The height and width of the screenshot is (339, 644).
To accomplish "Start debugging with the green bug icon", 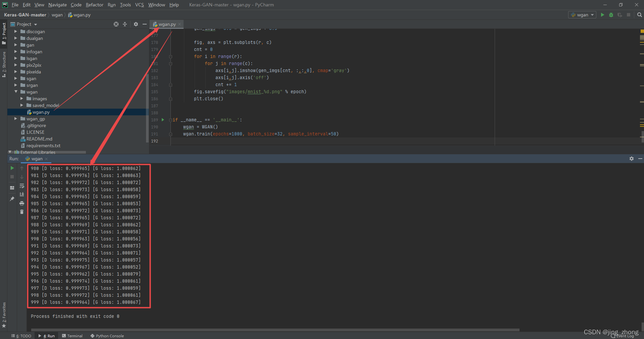I will [611, 15].
